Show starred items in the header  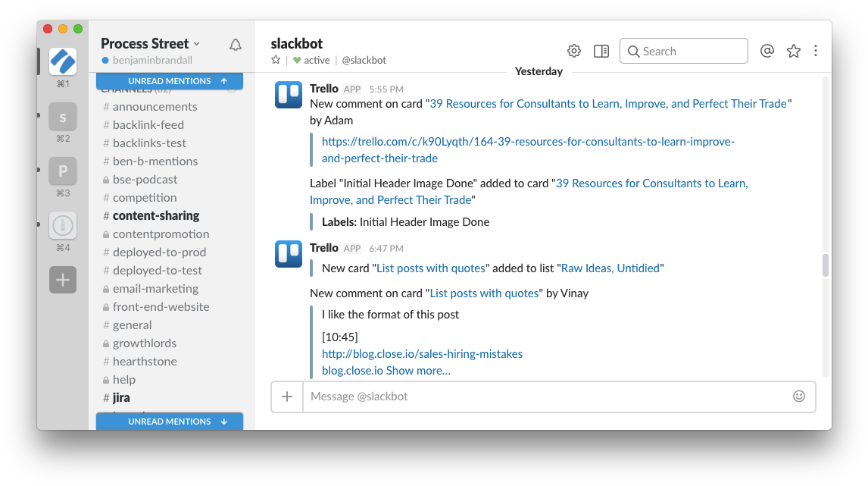coord(794,51)
